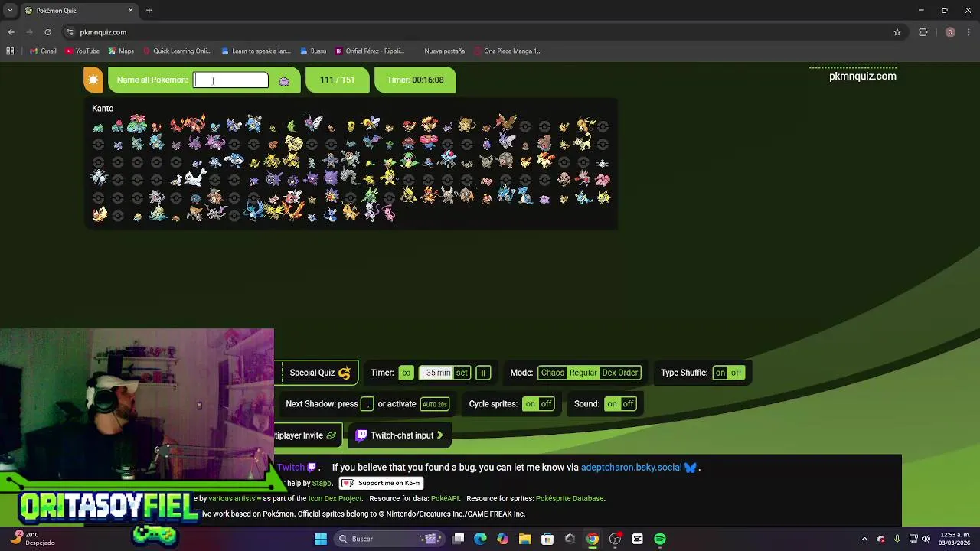Turn Cycle sprites off

coord(546,404)
